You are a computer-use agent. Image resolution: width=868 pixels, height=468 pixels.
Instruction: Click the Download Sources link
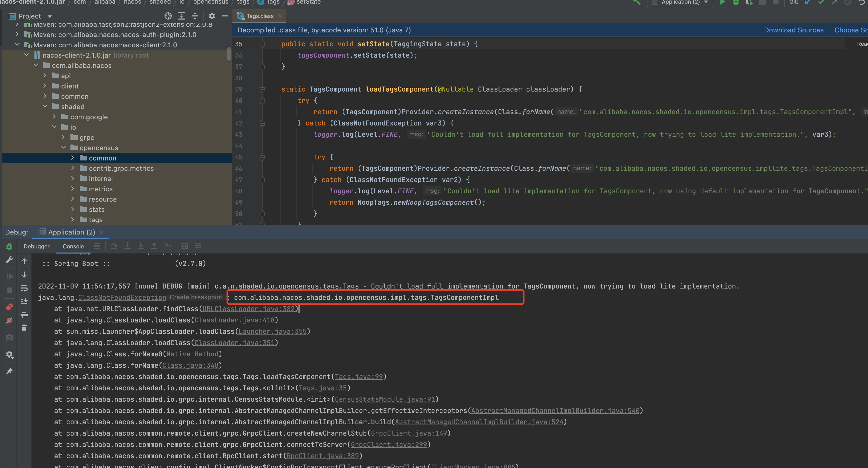coord(793,30)
